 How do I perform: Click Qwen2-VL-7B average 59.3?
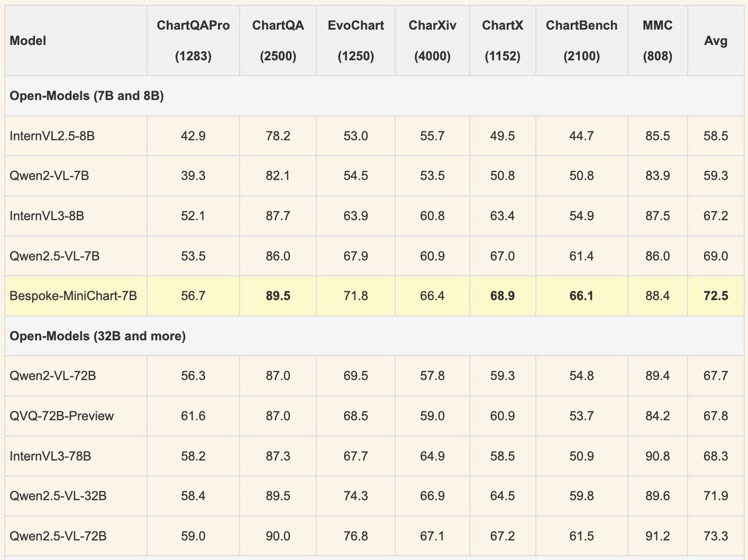(x=715, y=176)
